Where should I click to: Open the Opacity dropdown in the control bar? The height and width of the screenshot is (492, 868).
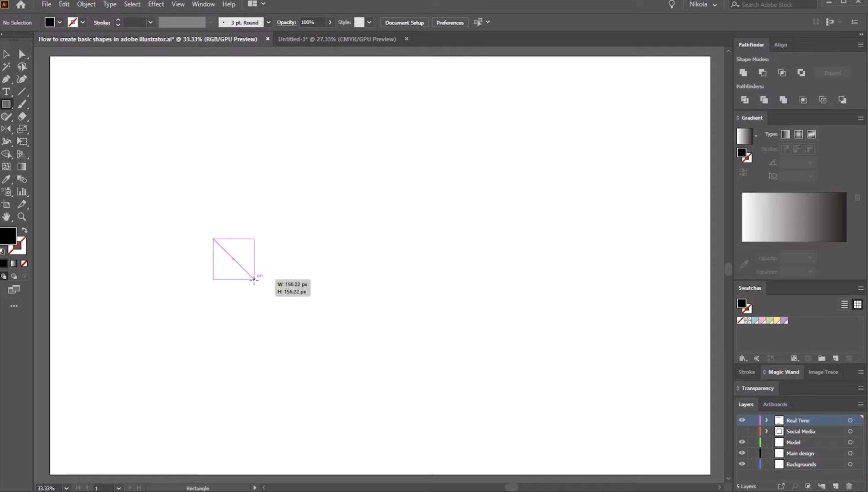330,22
